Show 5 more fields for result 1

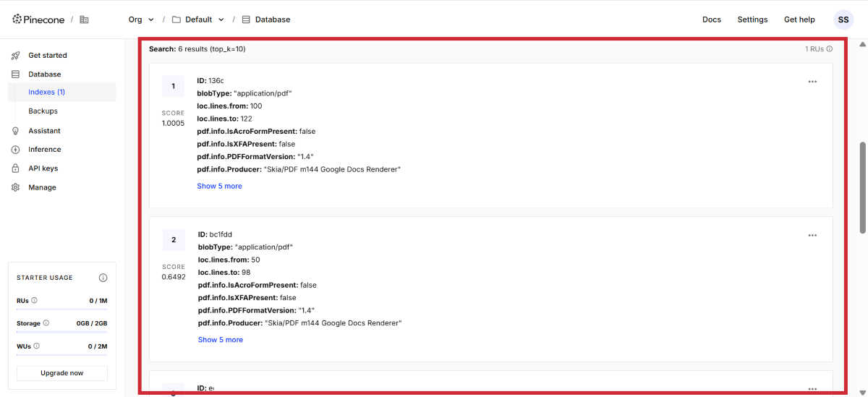point(219,186)
